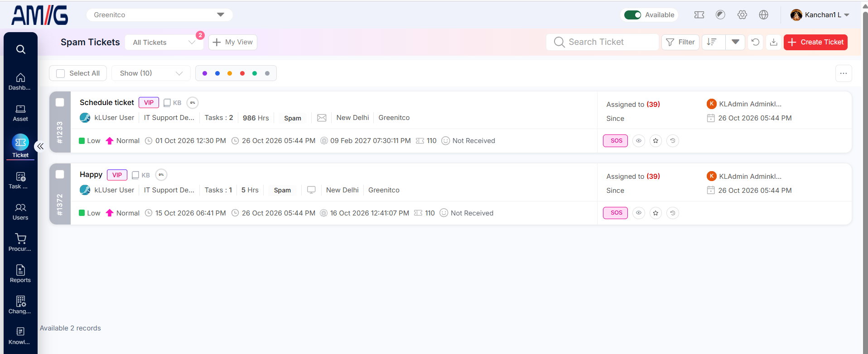The height and width of the screenshot is (354, 868).
Task: Download the ticket list export
Action: (774, 42)
